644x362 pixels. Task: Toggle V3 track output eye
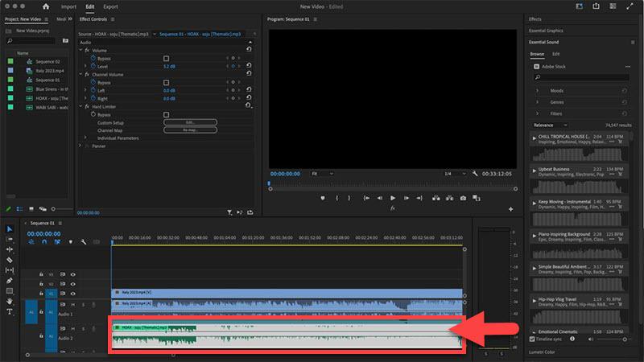point(72,274)
